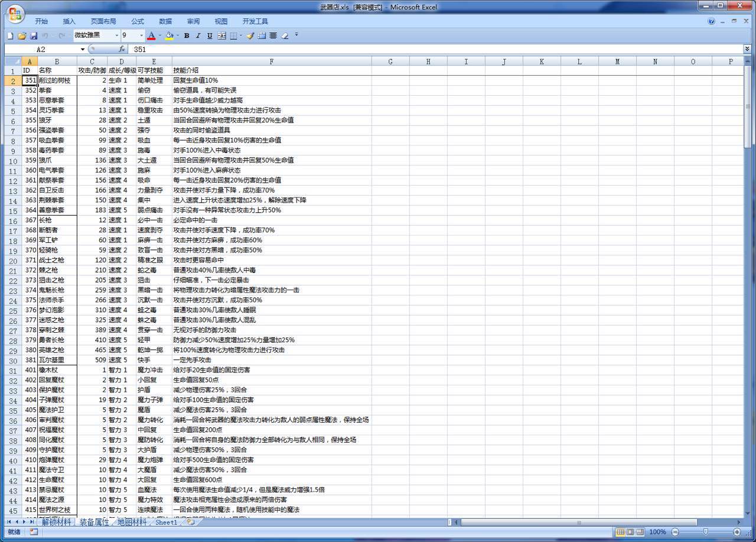The height and width of the screenshot is (542, 756).
Task: Click the Merge and Center icon
Action: click(x=221, y=36)
